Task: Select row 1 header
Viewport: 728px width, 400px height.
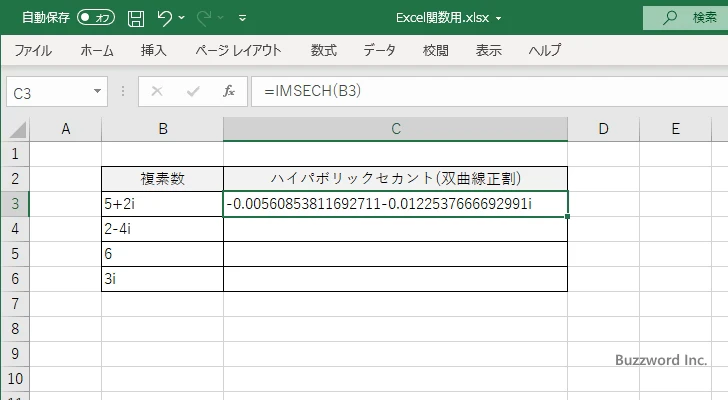Action: (x=15, y=154)
